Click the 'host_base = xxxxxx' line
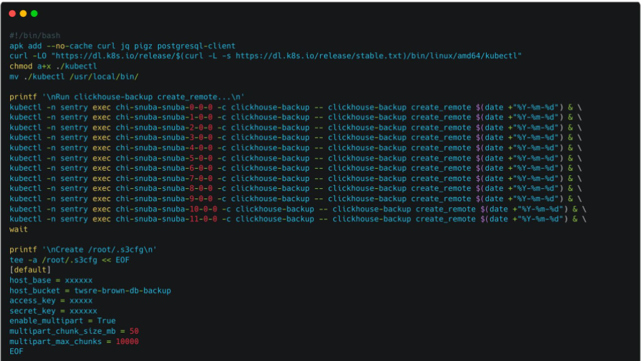Image resolution: width=644 pixels, height=361 pixels. pyautogui.click(x=51, y=280)
